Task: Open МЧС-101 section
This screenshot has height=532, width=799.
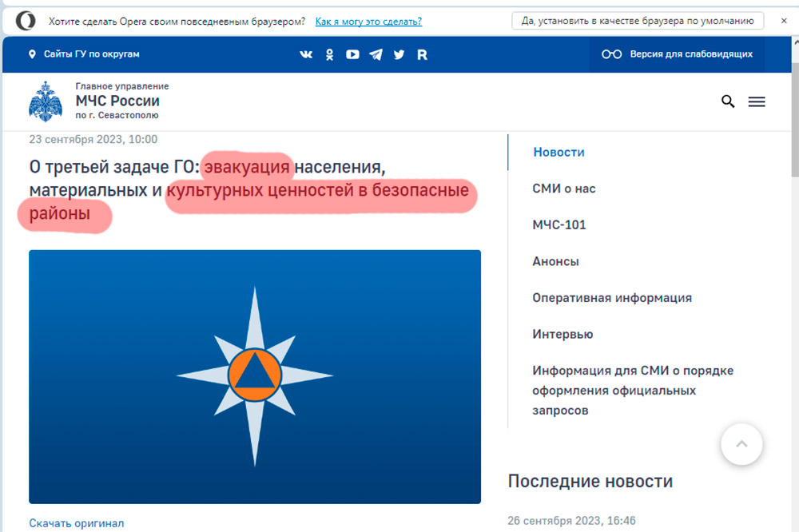Action: (x=559, y=225)
